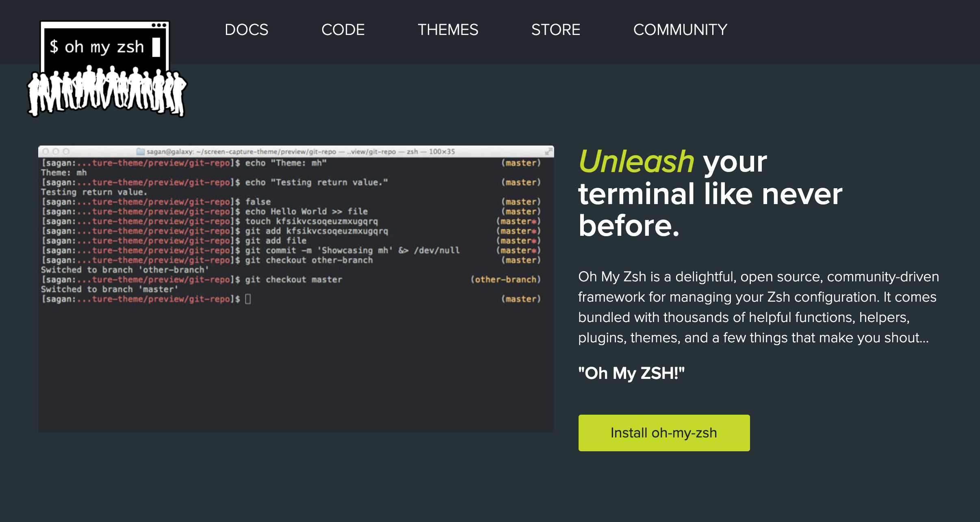Go to the THEMES page

448,30
